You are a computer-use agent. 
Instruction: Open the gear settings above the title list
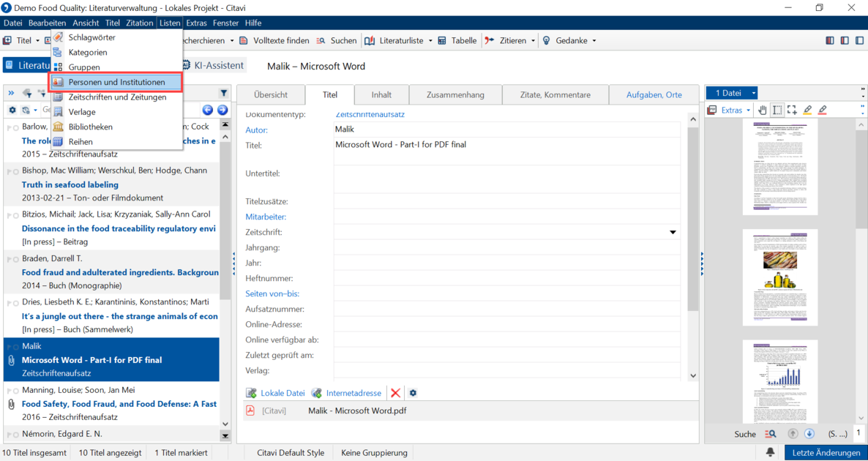pyautogui.click(x=12, y=110)
